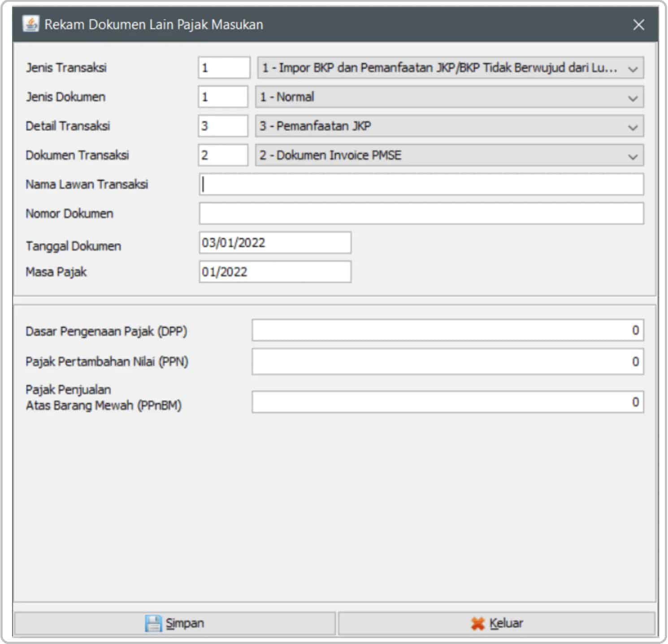Click the Tanggal Dokumen label
This screenshot has width=668, height=644.
74,246
